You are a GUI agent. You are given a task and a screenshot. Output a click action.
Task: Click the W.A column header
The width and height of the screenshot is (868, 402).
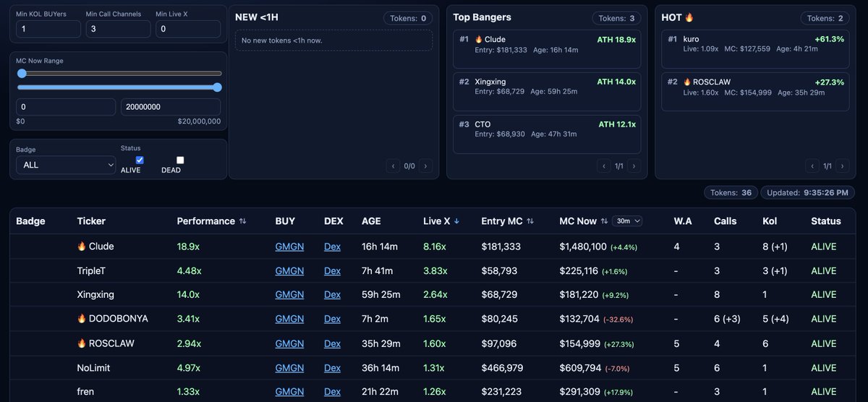tap(683, 221)
